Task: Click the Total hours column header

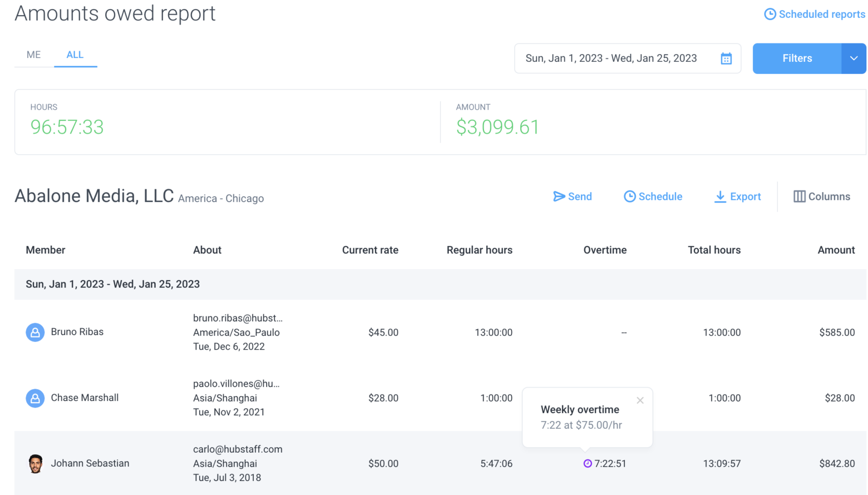Action: pos(714,250)
